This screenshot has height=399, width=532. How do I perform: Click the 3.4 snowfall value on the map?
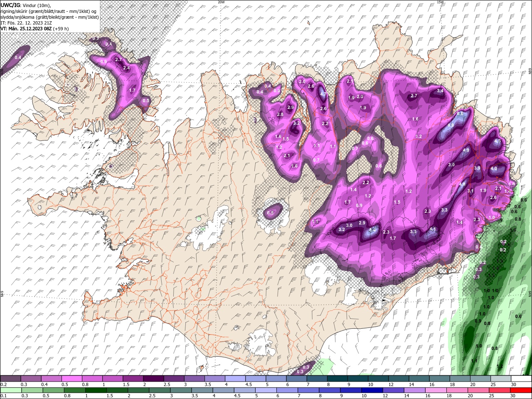click(441, 91)
